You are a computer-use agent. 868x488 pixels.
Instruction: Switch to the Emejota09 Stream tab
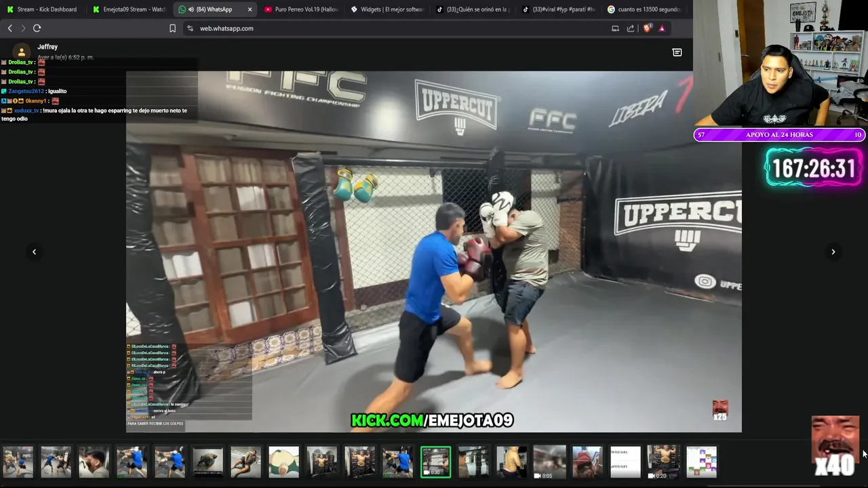click(x=128, y=9)
